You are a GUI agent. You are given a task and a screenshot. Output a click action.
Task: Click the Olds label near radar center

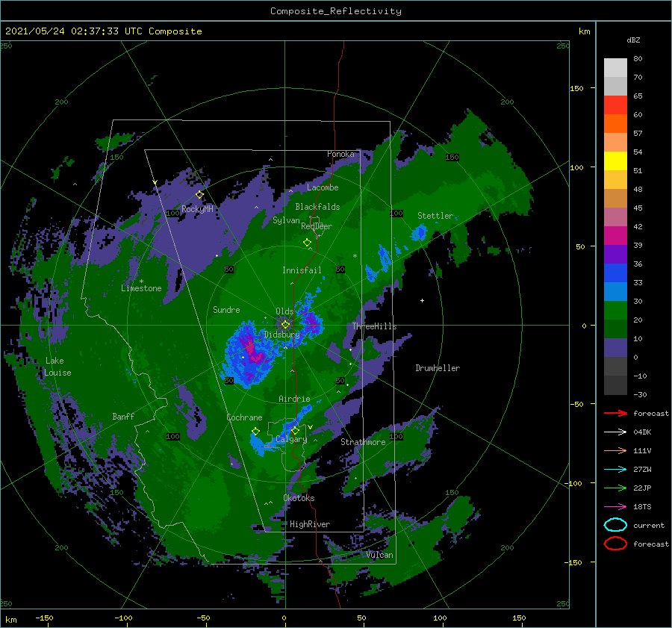(284, 311)
